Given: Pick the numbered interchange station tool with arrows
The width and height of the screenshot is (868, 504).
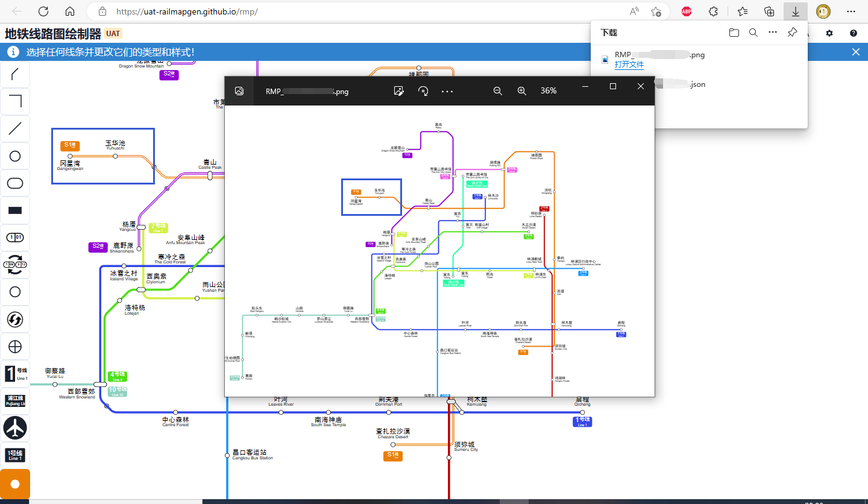Looking at the screenshot, I should (x=15, y=265).
